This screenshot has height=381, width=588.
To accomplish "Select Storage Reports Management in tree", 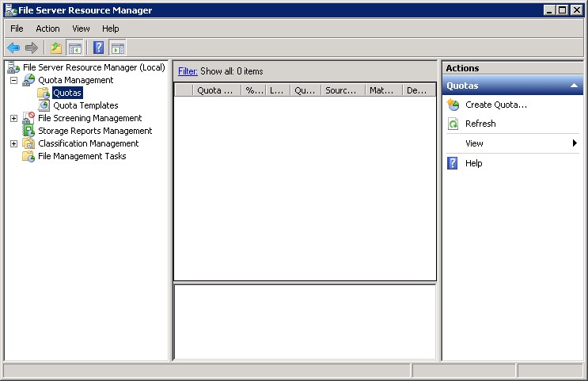I will [x=95, y=131].
